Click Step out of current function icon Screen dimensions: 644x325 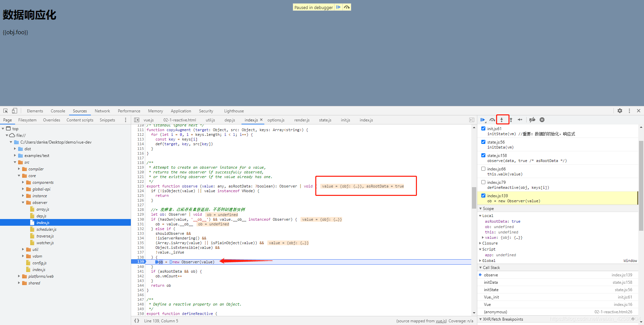[511, 120]
